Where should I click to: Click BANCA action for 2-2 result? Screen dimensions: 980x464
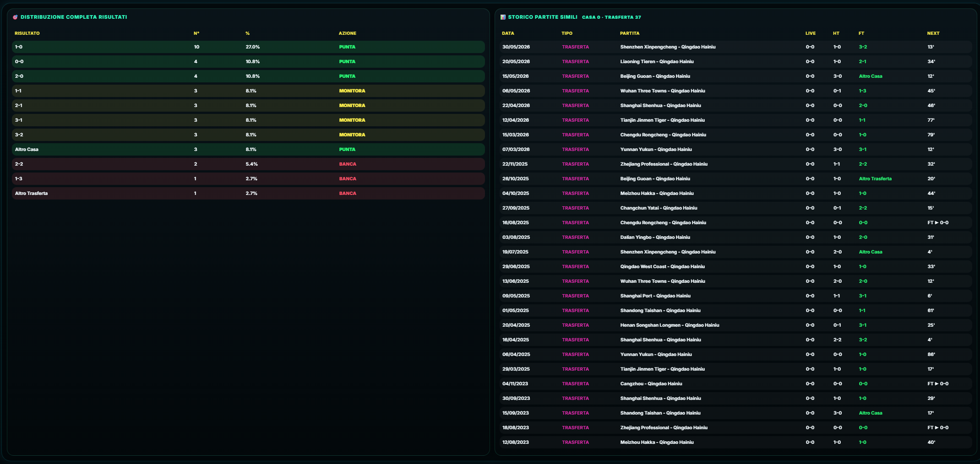point(348,164)
